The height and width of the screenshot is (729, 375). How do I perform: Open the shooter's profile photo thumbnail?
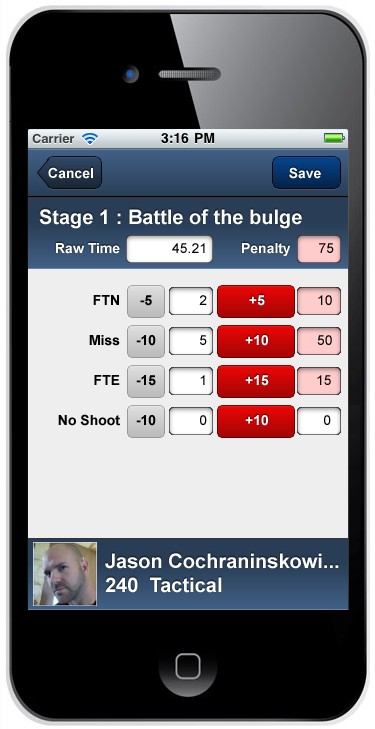coord(65,574)
